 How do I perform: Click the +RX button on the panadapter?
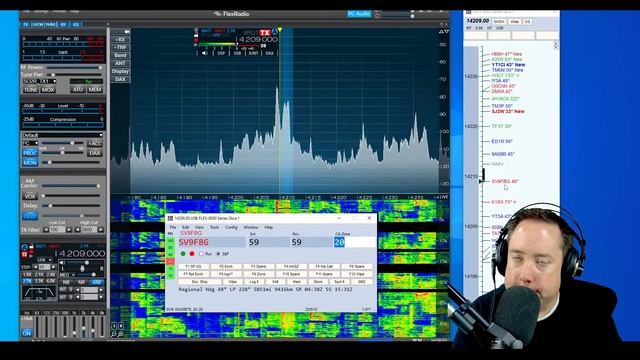click(120, 40)
